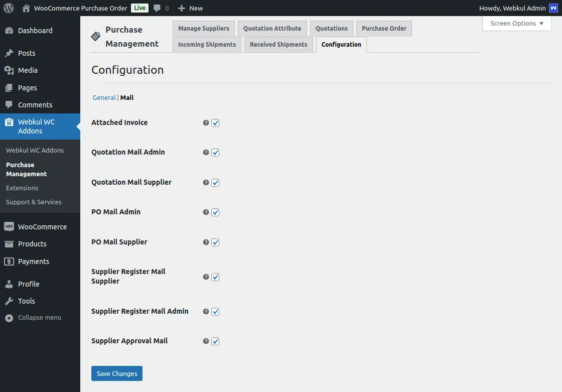Expand the Screen Options dropdown
Screen dimensions: 562x392
point(516,24)
